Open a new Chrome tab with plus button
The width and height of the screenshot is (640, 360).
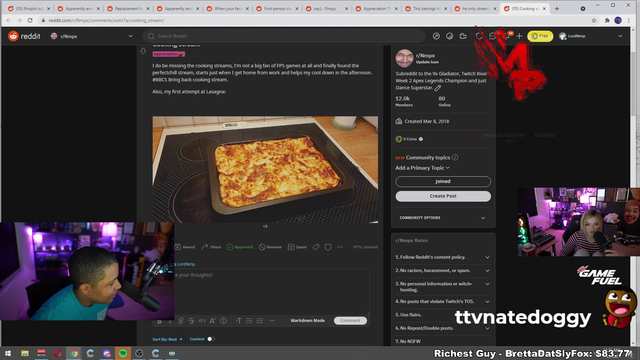pos(557,9)
